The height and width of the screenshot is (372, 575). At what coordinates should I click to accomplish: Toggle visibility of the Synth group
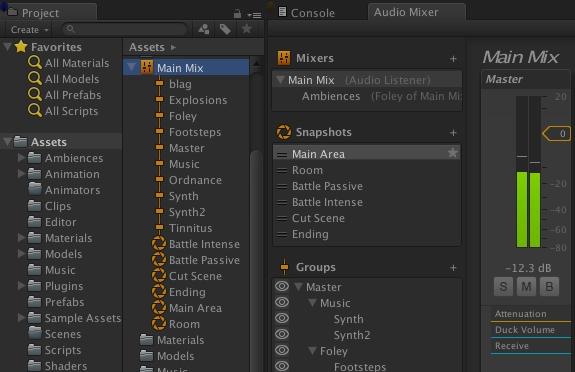(x=282, y=318)
